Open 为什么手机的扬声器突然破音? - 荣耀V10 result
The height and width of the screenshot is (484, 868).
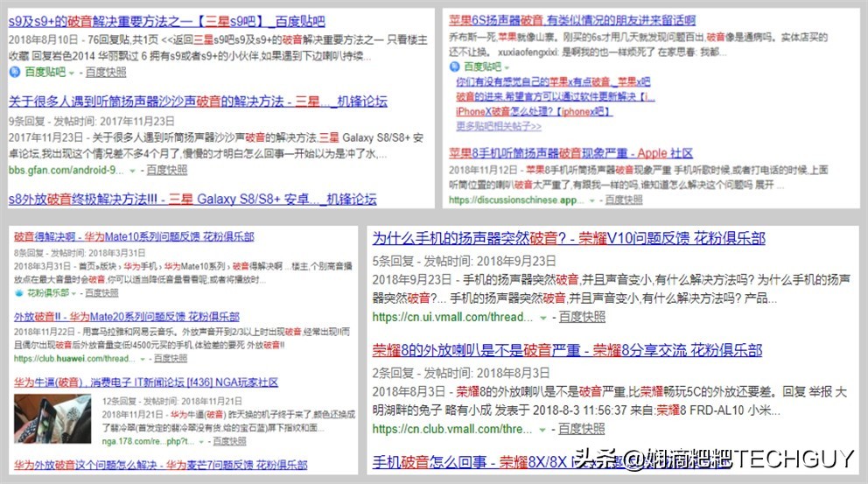pos(569,239)
